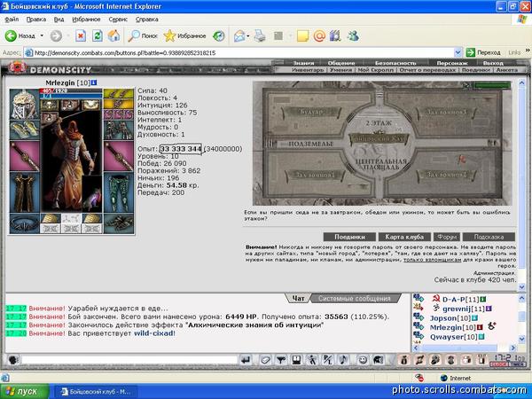Open the Вид menu

pyautogui.click(x=59, y=20)
